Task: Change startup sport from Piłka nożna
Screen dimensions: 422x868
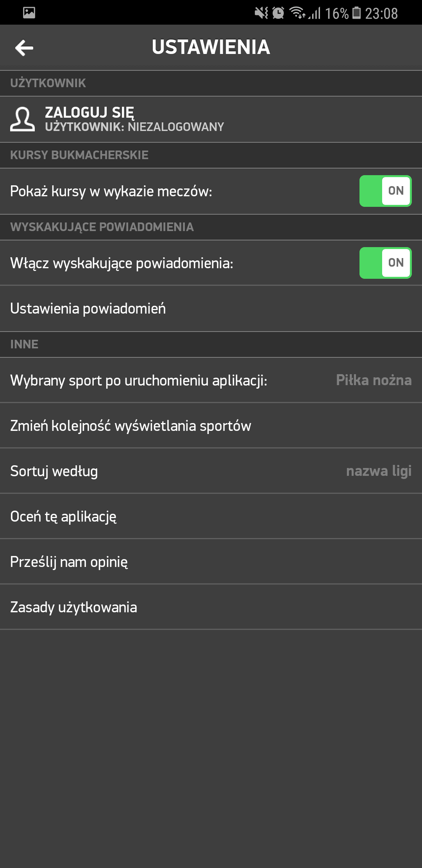Action: pos(374,380)
